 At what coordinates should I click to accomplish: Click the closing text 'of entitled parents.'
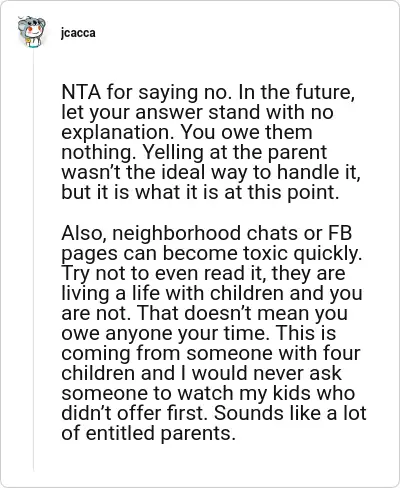[x=148, y=433]
